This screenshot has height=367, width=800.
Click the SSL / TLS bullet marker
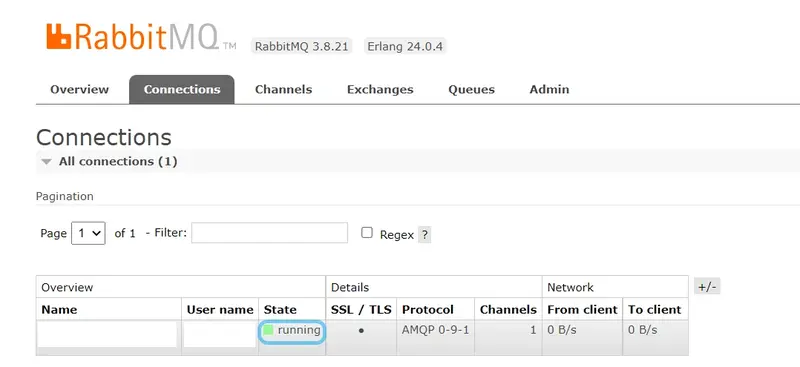pos(361,331)
